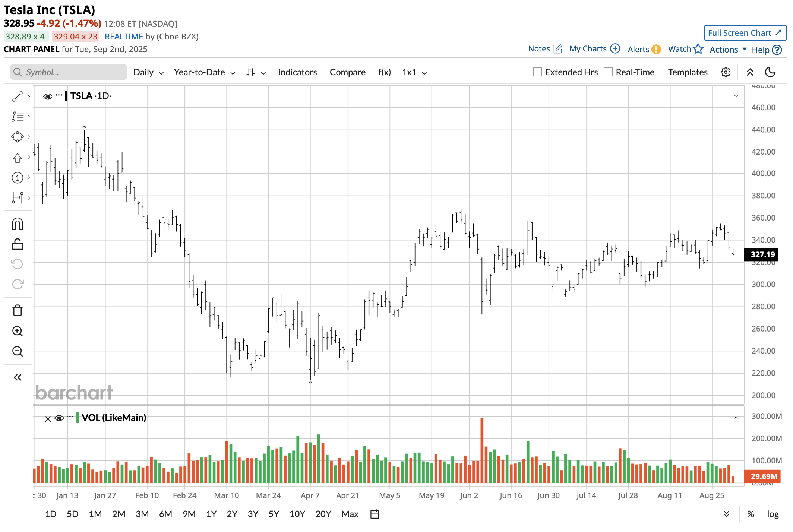793x532 pixels.
Task: Open the VOL indicator options dots
Action: 70,417
